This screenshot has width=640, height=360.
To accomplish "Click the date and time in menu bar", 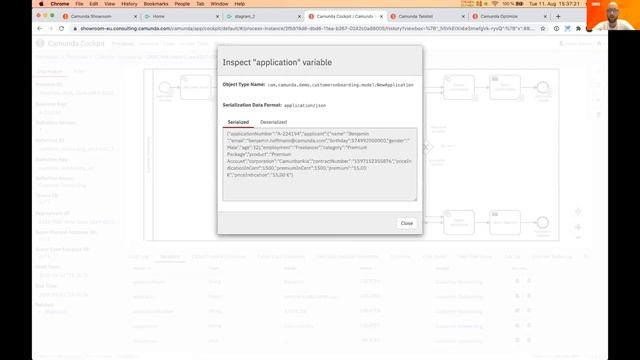I will tap(554, 4).
